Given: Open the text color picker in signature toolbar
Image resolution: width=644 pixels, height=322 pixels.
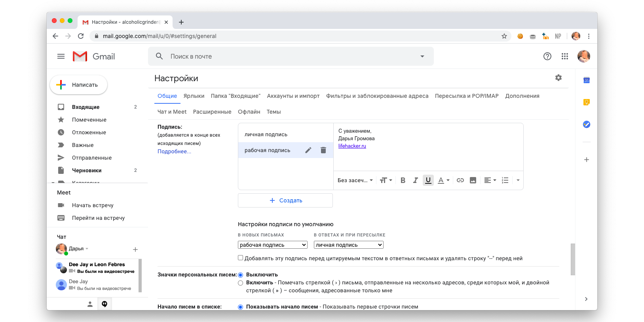Looking at the screenshot, I should click(x=443, y=180).
